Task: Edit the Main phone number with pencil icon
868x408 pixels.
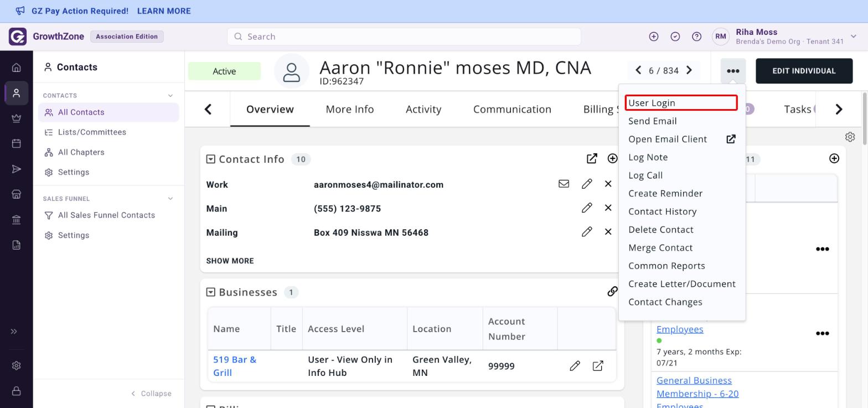Action: click(587, 208)
